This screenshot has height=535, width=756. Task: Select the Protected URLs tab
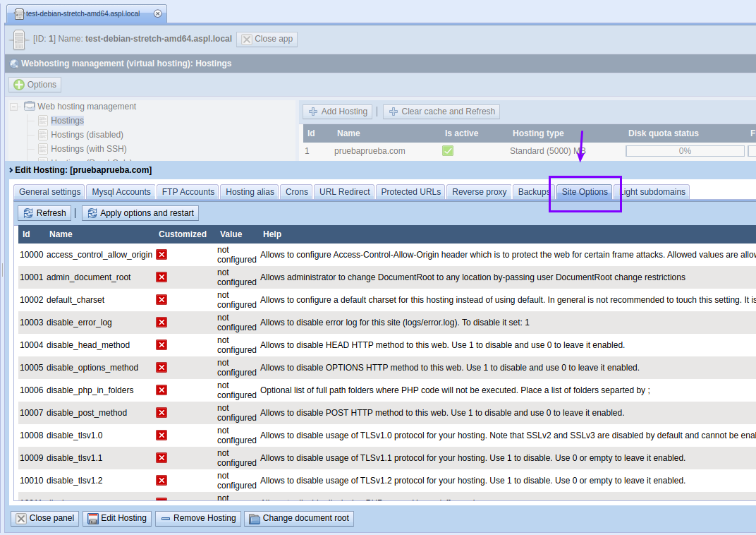410,192
